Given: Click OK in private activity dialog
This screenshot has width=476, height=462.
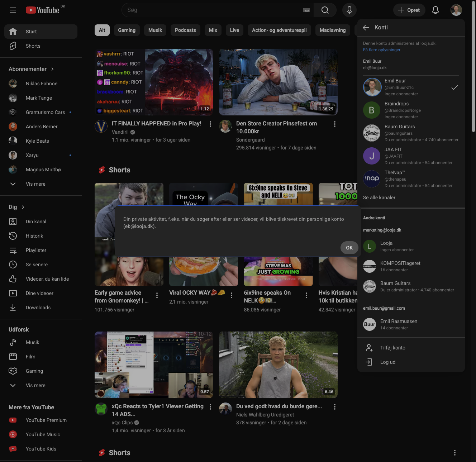Looking at the screenshot, I should tap(349, 248).
